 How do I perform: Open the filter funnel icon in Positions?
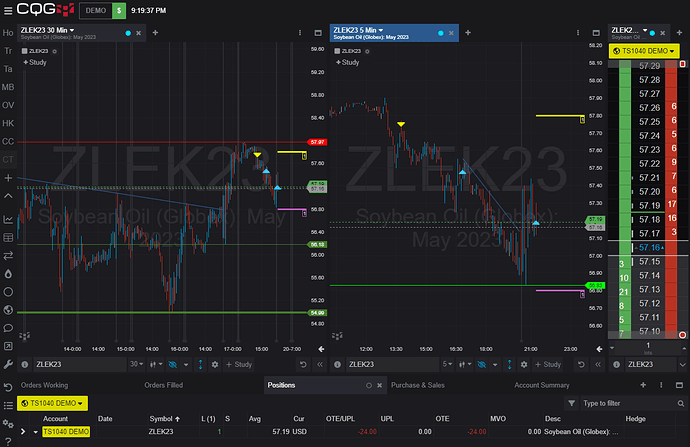(x=571, y=403)
